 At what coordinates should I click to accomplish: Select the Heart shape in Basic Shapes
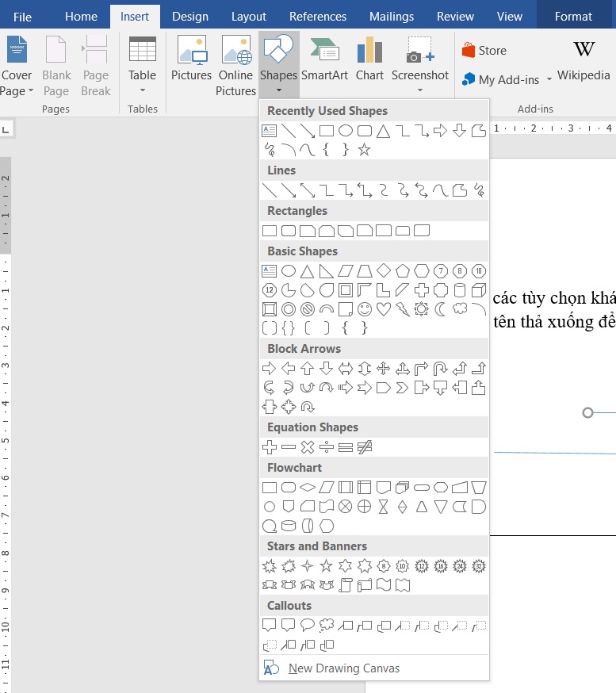coord(384,309)
